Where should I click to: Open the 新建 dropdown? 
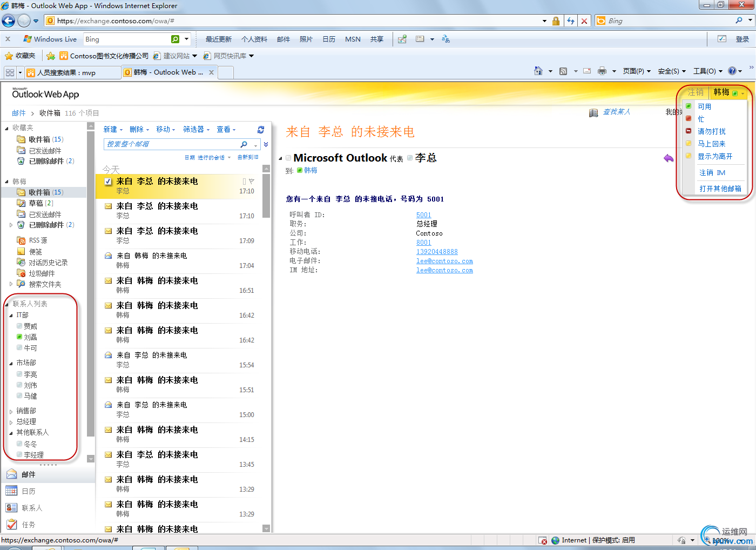[x=113, y=130]
